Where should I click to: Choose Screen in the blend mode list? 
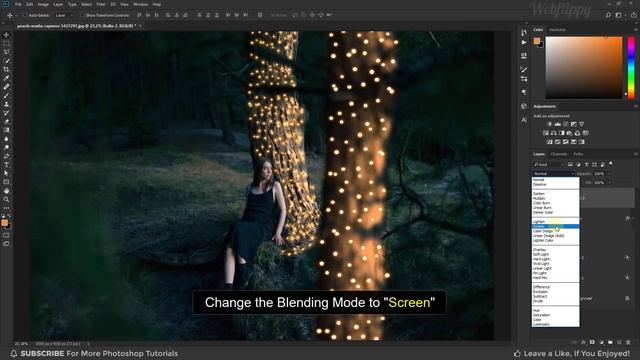pyautogui.click(x=556, y=226)
